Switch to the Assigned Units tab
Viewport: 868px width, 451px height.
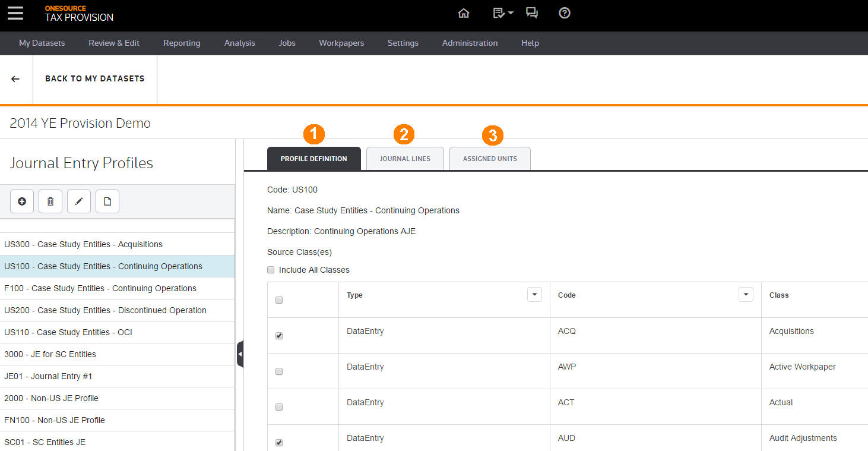(x=490, y=159)
